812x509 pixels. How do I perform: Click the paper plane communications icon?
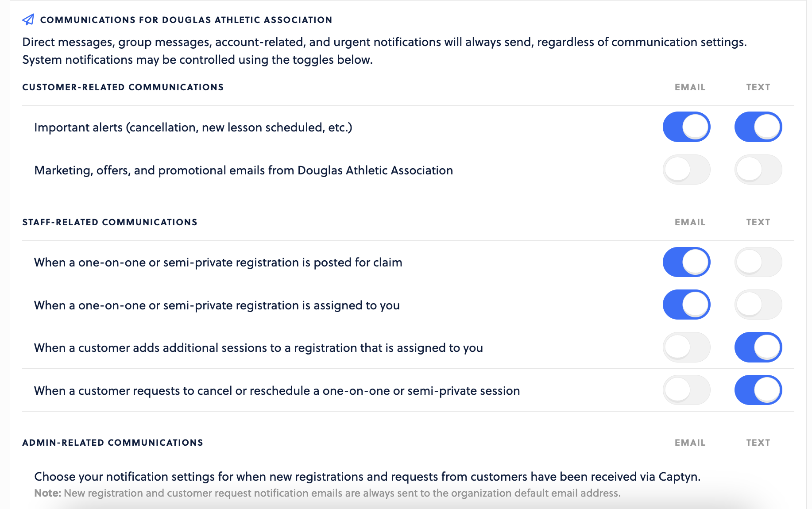tap(28, 19)
